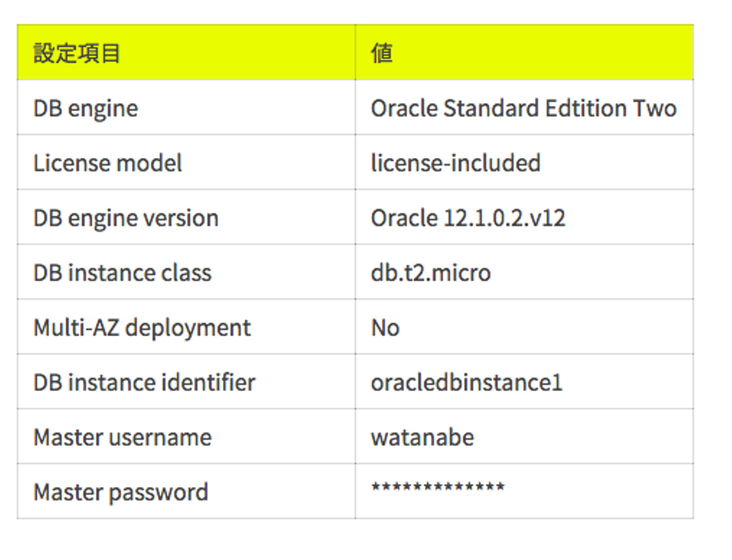Viewport: 732px width, 560px height.
Task: Click the db.t2.micro value
Action: click(x=431, y=273)
